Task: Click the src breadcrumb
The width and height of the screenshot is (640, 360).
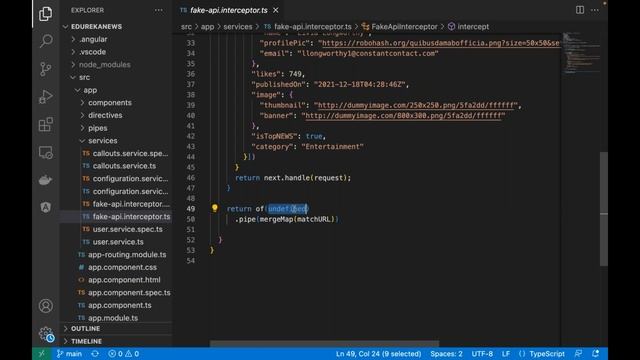Action: (x=186, y=27)
